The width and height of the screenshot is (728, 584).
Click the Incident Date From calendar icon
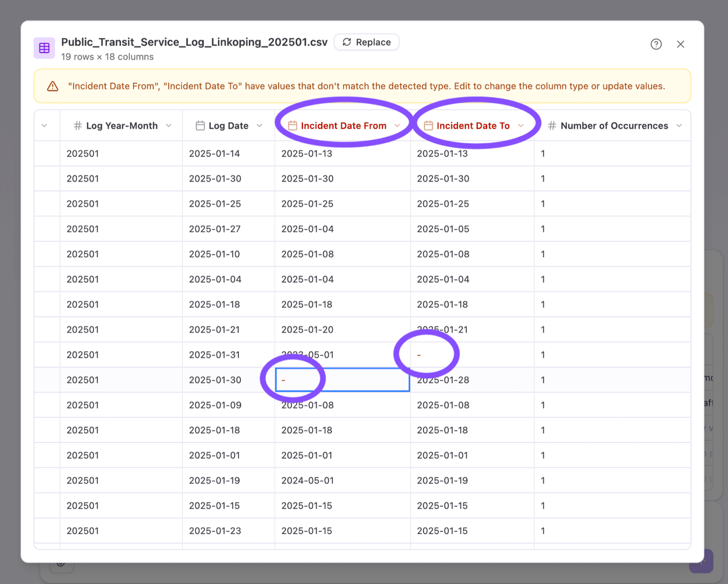tap(293, 126)
